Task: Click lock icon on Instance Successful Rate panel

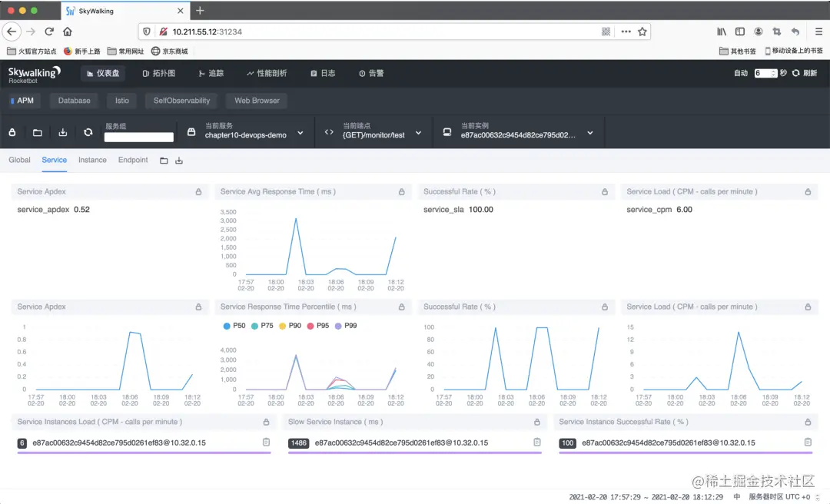Action: point(808,422)
